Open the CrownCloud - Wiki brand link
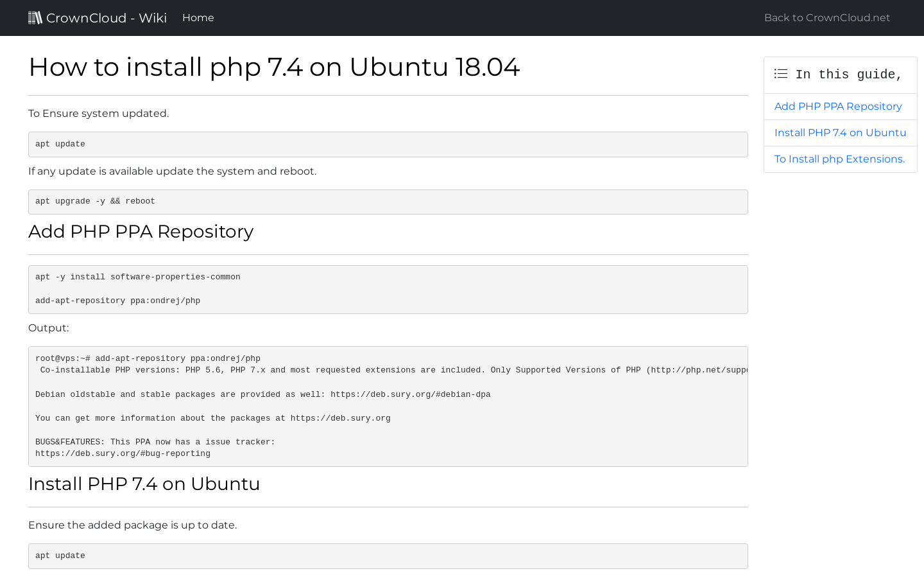 point(106,18)
